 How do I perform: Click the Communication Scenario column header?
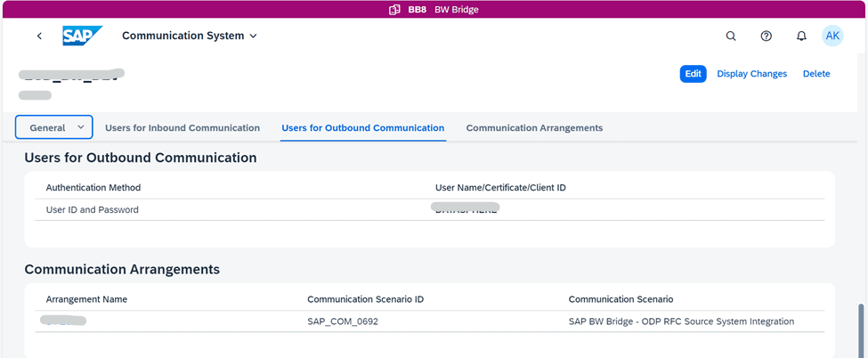pyautogui.click(x=621, y=299)
